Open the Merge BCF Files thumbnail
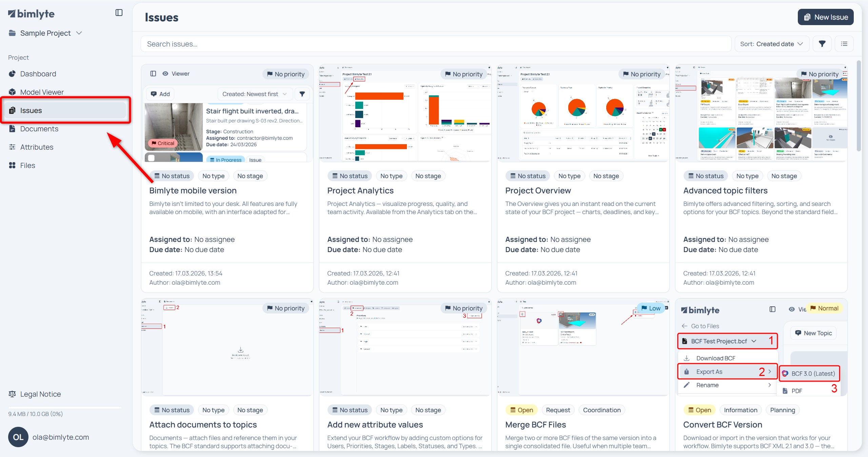Image resolution: width=868 pixels, height=457 pixels. point(583,347)
